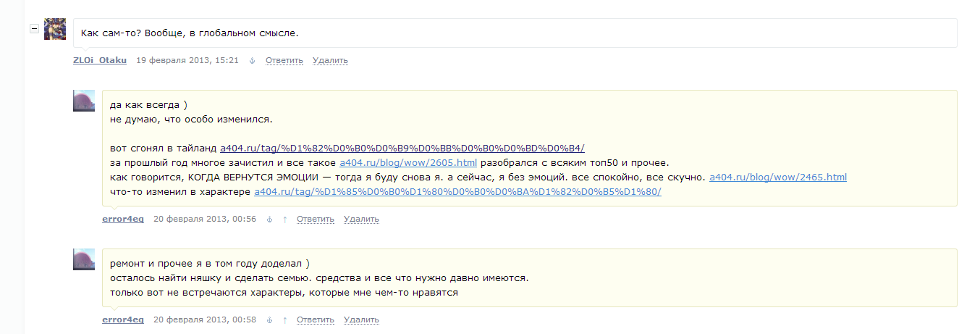The width and height of the screenshot is (980, 334).
Task: Collapse the ZLOi_Otaku comment thread
Action: click(x=33, y=28)
